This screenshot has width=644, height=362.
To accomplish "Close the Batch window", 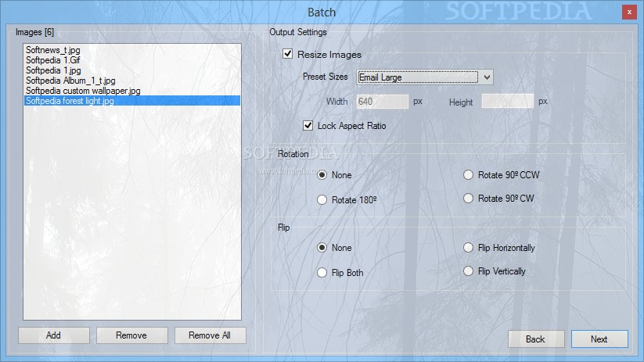I will click(629, 13).
